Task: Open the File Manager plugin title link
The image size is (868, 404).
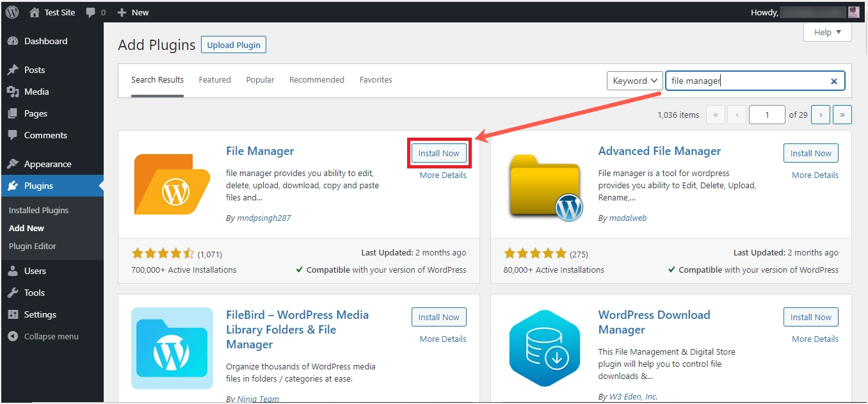Action: [x=260, y=151]
